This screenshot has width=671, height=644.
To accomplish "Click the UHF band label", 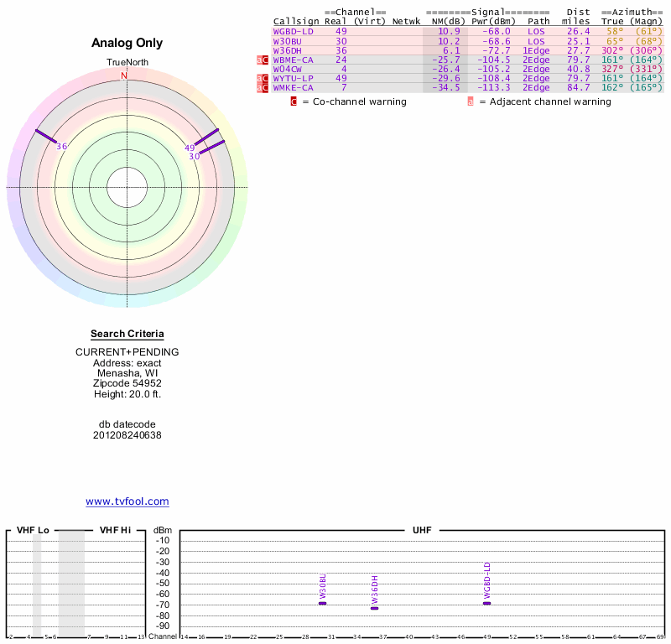I will (x=422, y=530).
